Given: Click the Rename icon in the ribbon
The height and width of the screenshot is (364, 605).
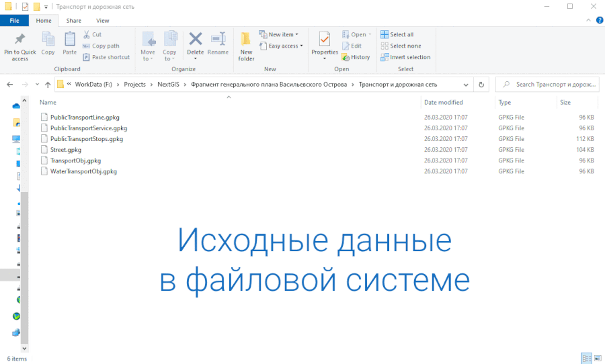Looking at the screenshot, I should point(218,39).
